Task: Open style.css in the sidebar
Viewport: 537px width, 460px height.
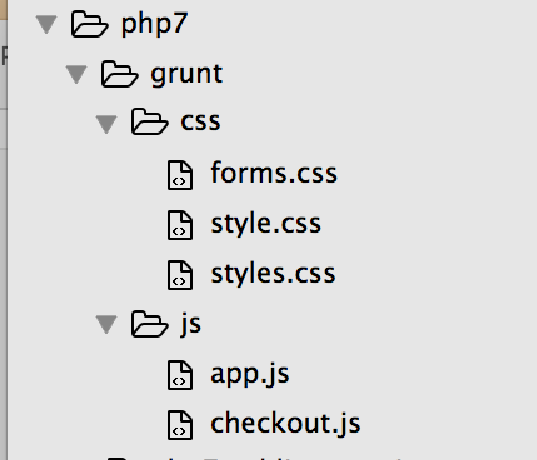Action: coord(266,225)
